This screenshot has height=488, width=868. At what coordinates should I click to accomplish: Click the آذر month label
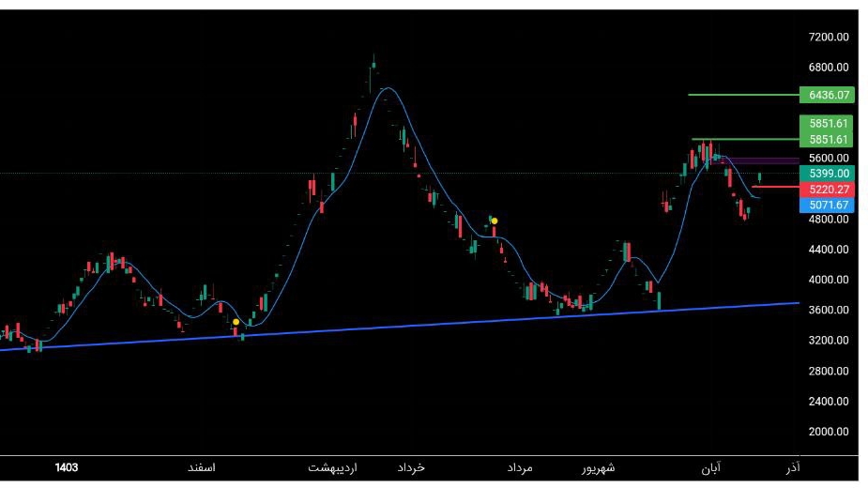click(x=793, y=467)
